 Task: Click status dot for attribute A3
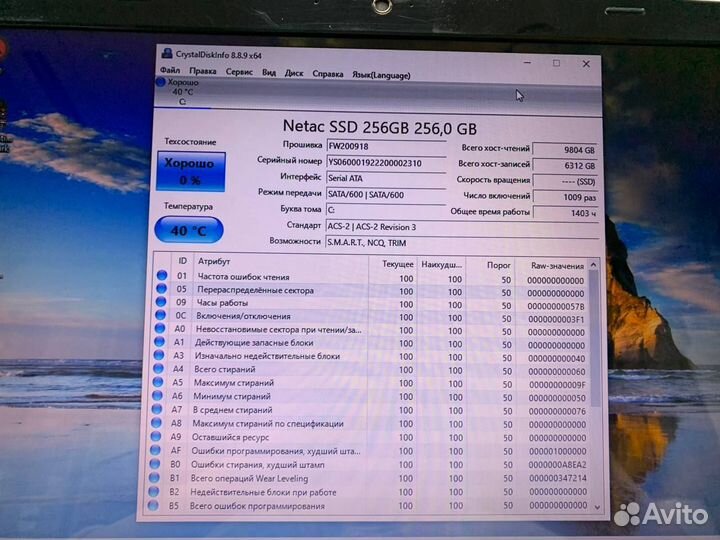pyautogui.click(x=159, y=355)
